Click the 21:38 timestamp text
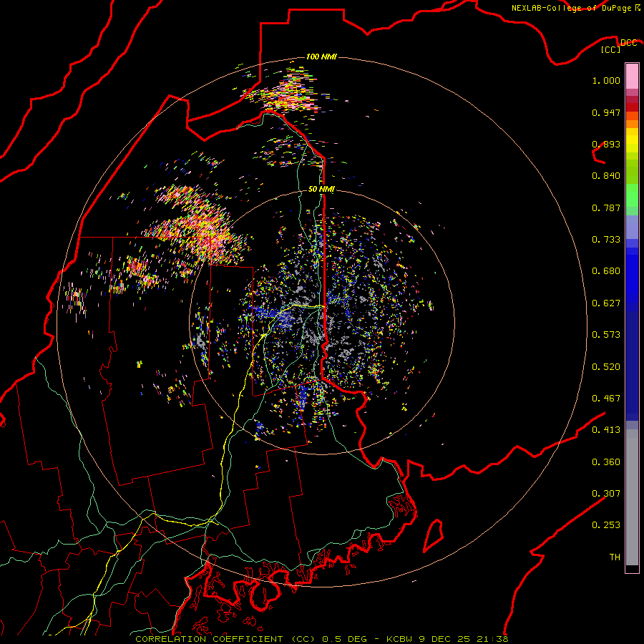 [492, 639]
